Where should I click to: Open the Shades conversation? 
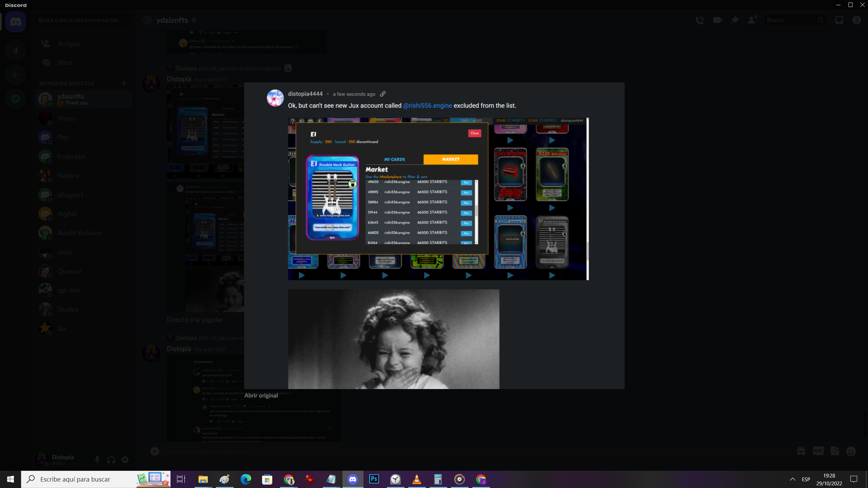(x=83, y=309)
